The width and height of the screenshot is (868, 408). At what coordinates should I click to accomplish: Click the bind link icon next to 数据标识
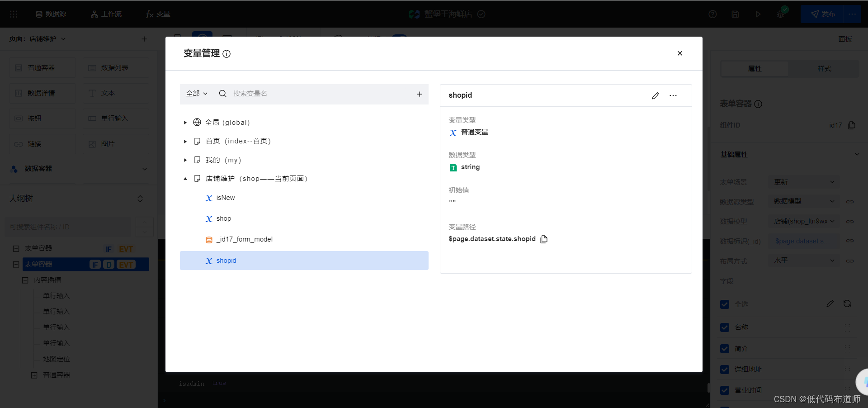(850, 241)
